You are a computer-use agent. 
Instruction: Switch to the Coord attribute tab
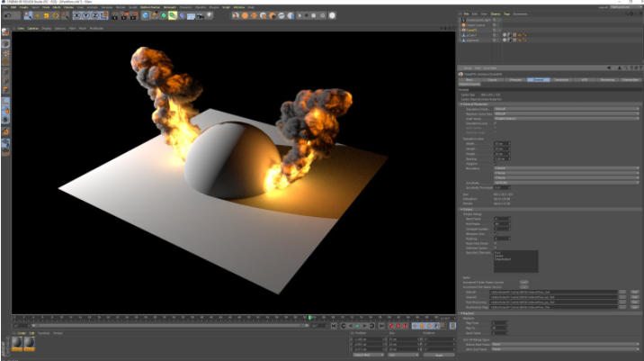(492, 80)
